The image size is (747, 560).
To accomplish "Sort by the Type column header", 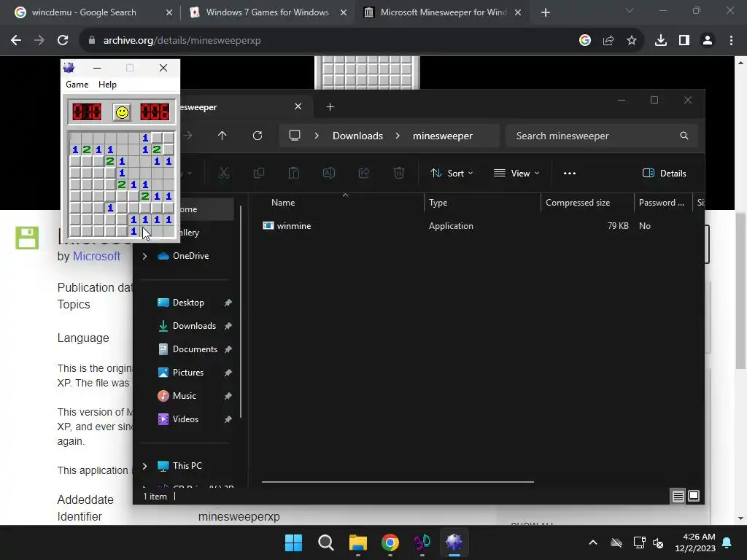I will pos(438,203).
